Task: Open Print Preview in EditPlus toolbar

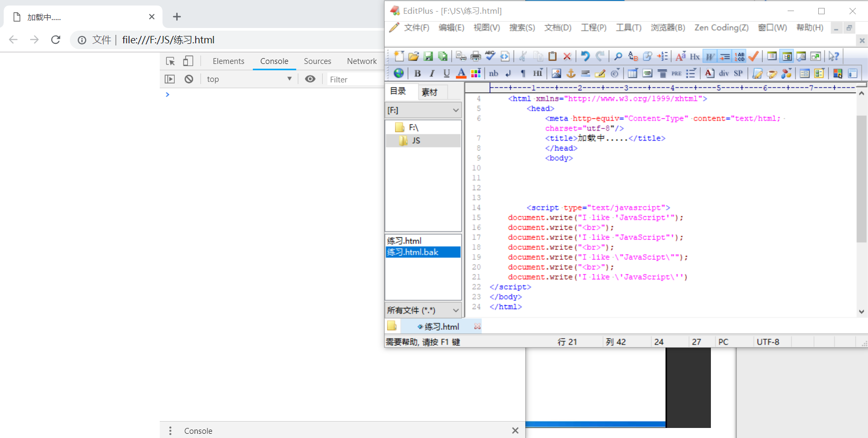Action: pos(461,56)
